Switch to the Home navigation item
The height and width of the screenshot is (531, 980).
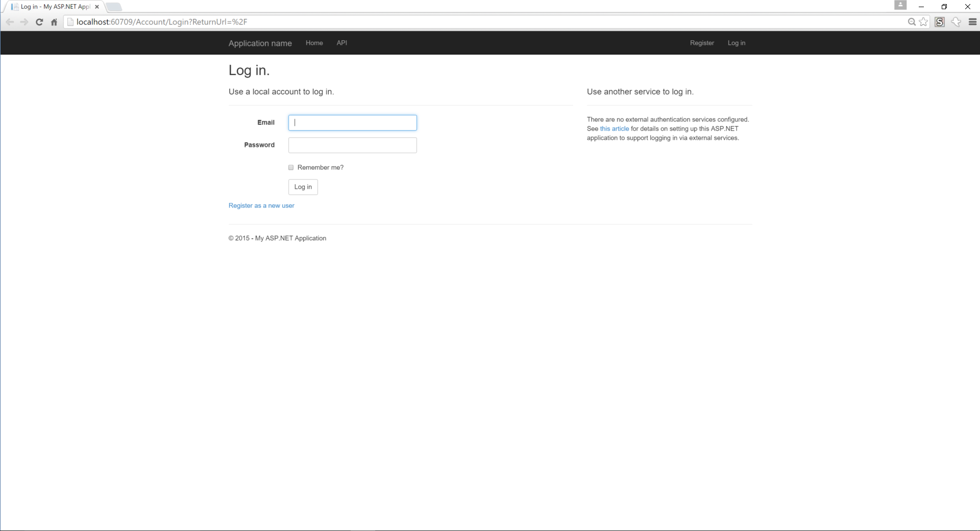coord(314,43)
